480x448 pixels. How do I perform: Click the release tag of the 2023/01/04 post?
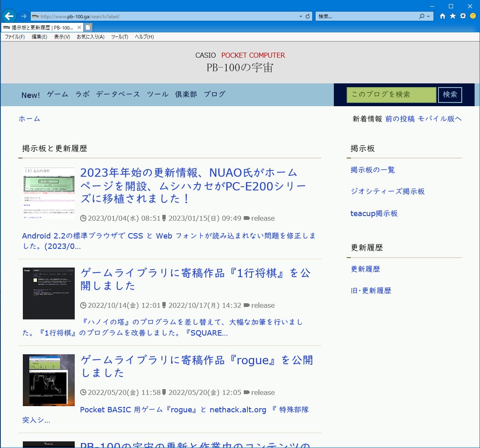coord(263,218)
